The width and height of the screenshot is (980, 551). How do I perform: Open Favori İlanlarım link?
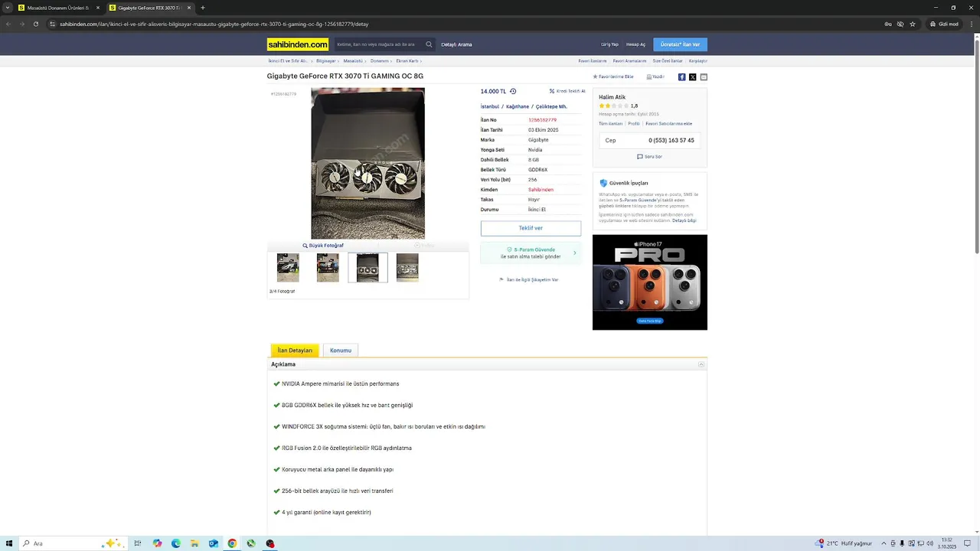[x=593, y=60]
